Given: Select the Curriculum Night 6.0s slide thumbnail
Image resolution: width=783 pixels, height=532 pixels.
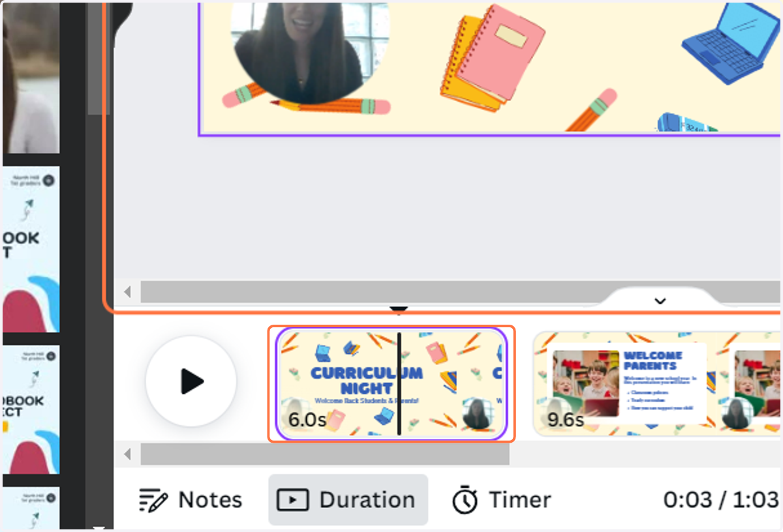Looking at the screenshot, I should click(x=391, y=384).
